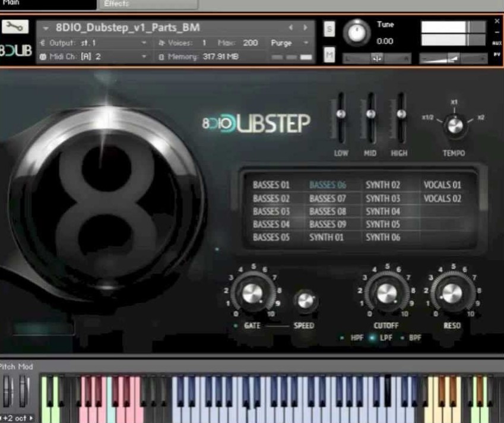Select the VOCALS 01 preset
This screenshot has height=423, width=504.
442,185
